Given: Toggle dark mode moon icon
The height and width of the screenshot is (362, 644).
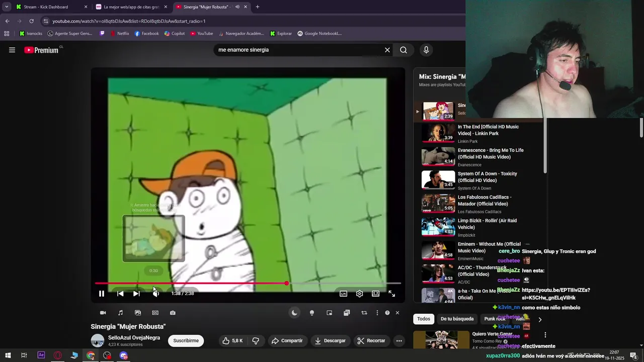Looking at the screenshot, I should pos(294,313).
